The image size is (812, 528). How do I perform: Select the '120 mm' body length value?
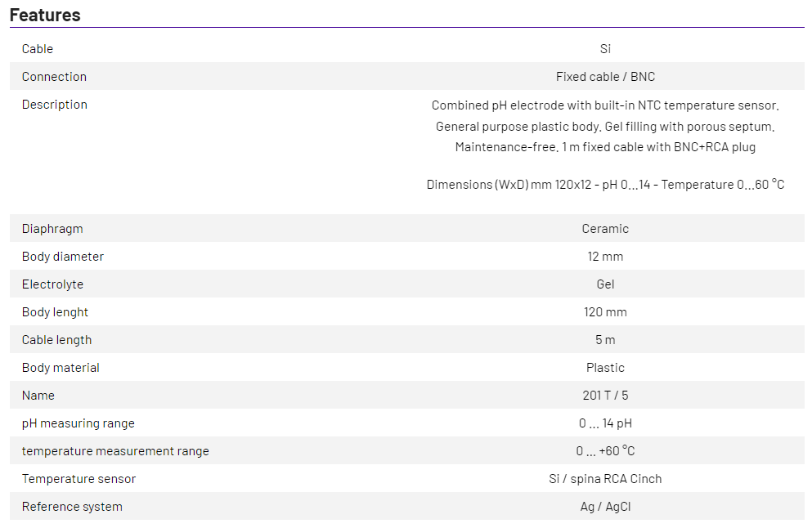coord(605,312)
